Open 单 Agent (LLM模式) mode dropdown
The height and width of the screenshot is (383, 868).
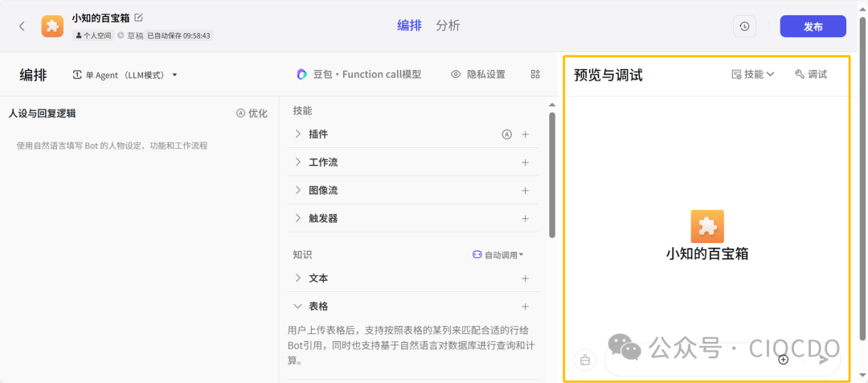[x=125, y=75]
